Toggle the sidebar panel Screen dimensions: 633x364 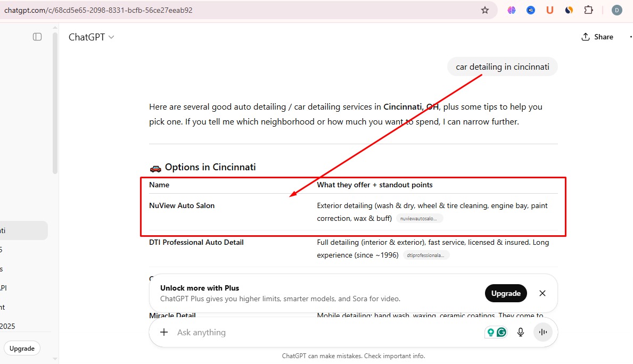(37, 37)
